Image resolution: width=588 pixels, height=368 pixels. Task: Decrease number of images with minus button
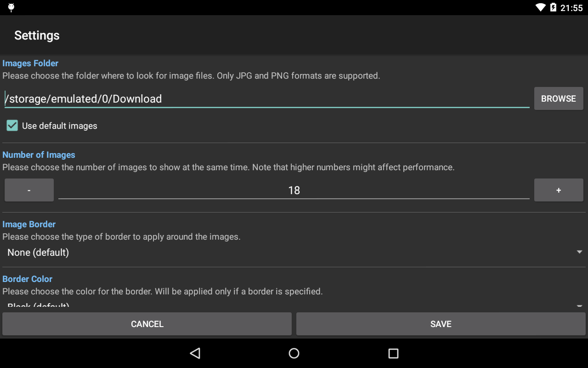29,190
